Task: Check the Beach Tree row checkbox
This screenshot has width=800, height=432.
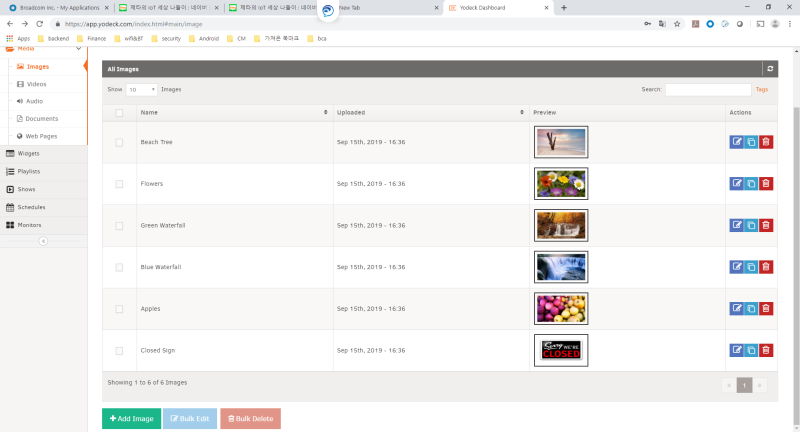Action: click(x=119, y=142)
